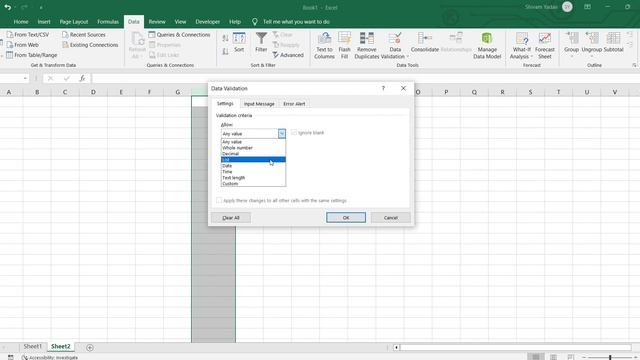The image size is (640, 360).
Task: Click Cancel in Data Validation dialog
Action: click(391, 218)
